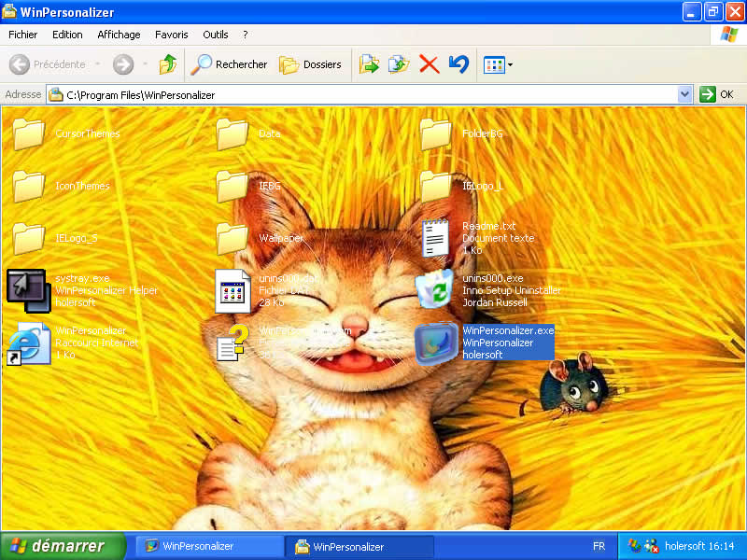Open the CursorThemes folder

coord(29,134)
